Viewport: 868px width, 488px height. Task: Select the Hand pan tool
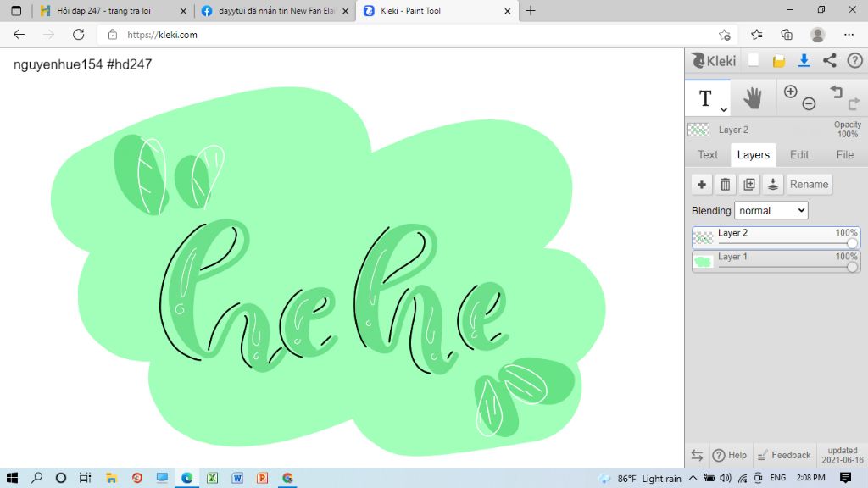(x=753, y=98)
